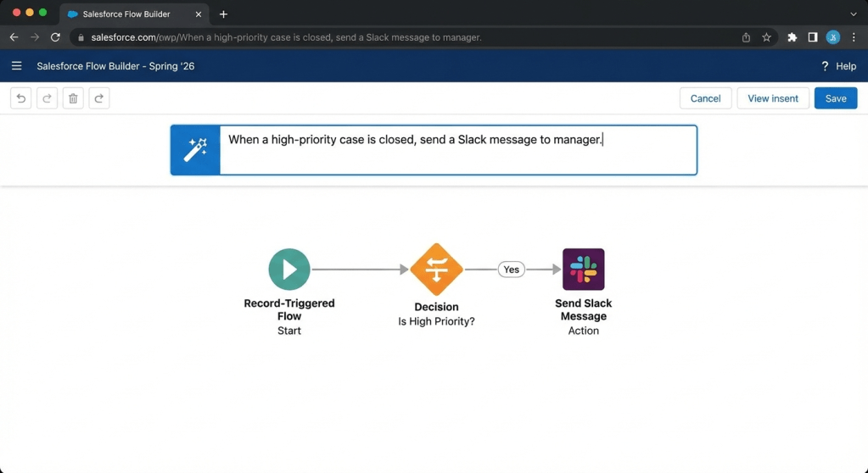
Task: Click the Cancel button
Action: [x=705, y=98]
